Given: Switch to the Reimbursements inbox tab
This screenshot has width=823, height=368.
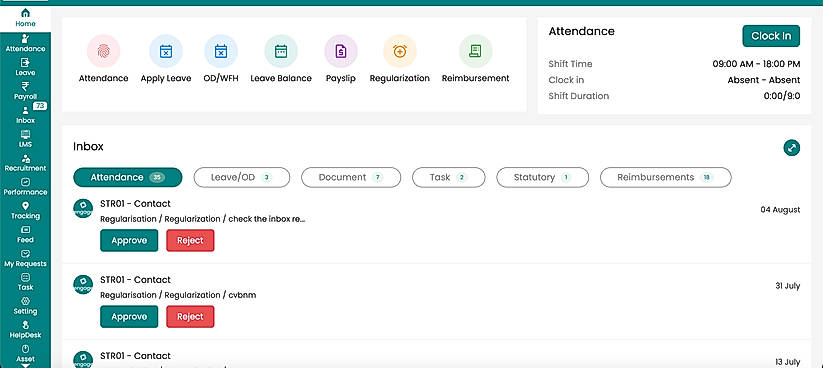Looking at the screenshot, I should pos(665,177).
